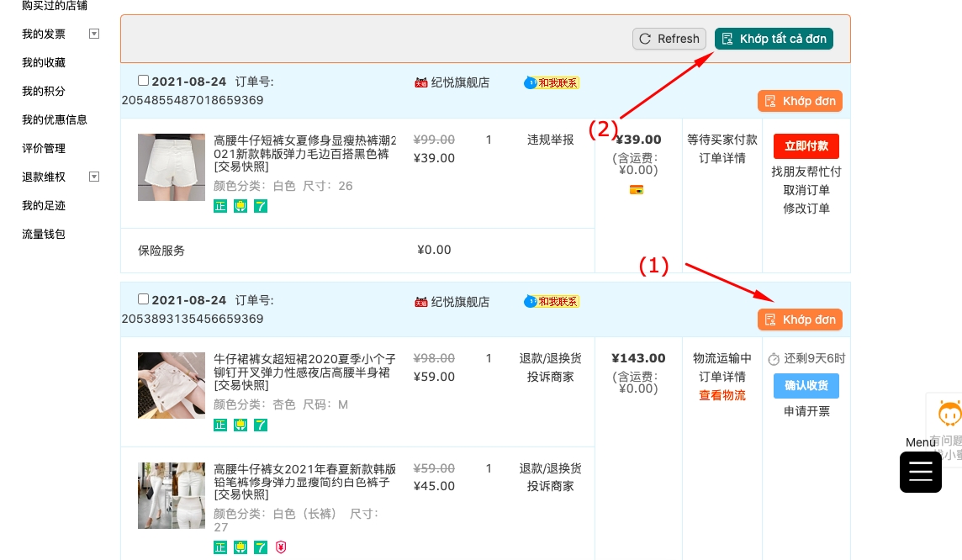This screenshot has width=962, height=560.
Task: Open the black hamburger Menu icon
Action: 920,472
